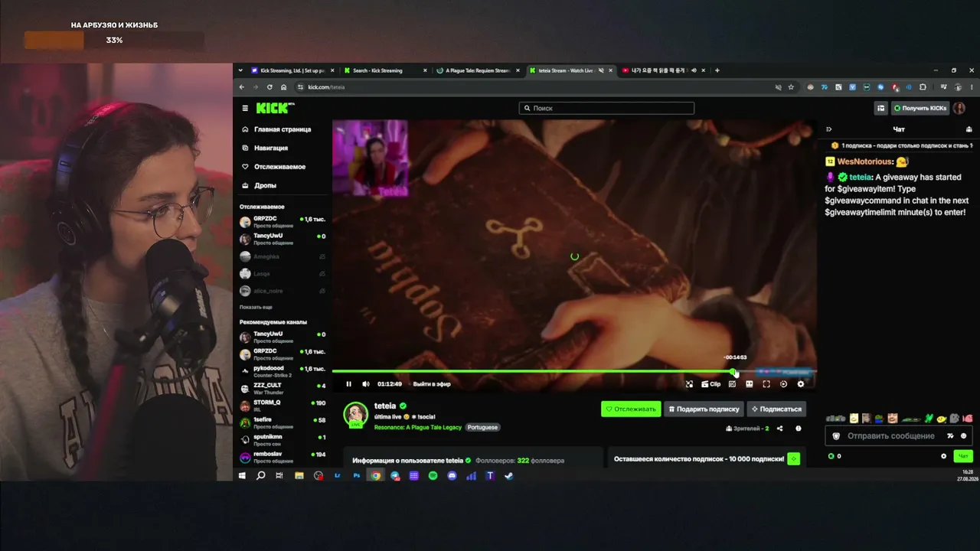This screenshot has width=980, height=551.
Task: Open a new browser tab
Action: point(717,70)
